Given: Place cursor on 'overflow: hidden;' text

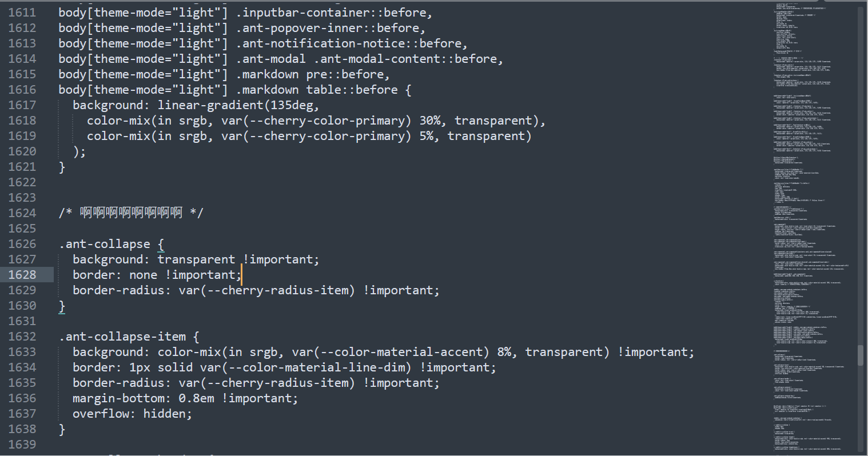Looking at the screenshot, I should (132, 414).
